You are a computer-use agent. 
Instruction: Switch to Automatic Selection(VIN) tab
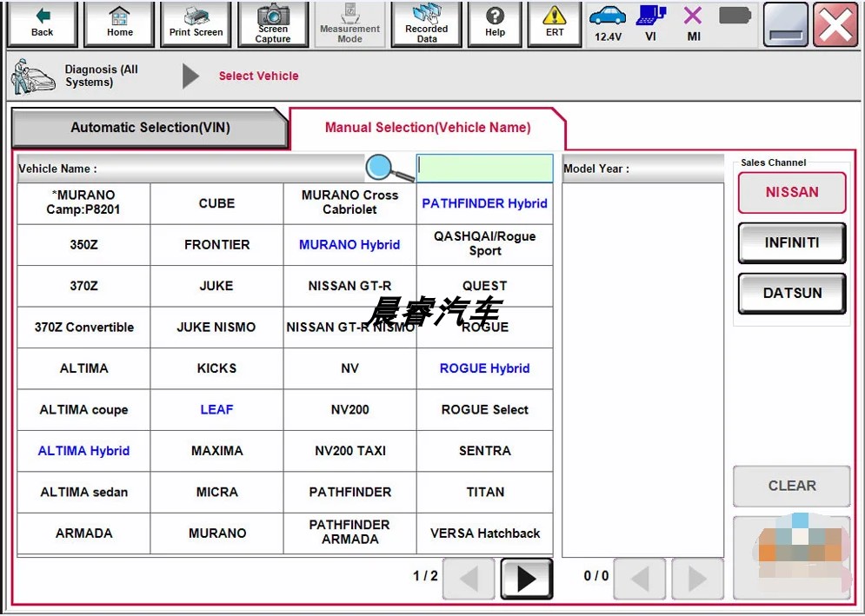(x=150, y=128)
